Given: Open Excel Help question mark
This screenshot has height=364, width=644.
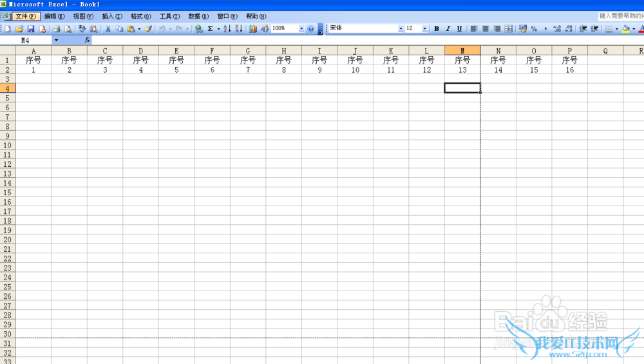Looking at the screenshot, I should pos(311,29).
